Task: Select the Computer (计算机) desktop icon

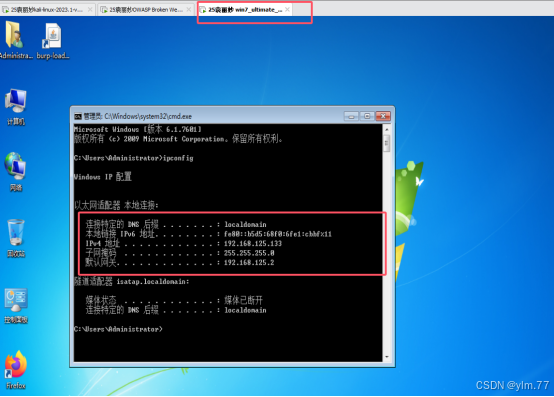Action: (x=16, y=107)
